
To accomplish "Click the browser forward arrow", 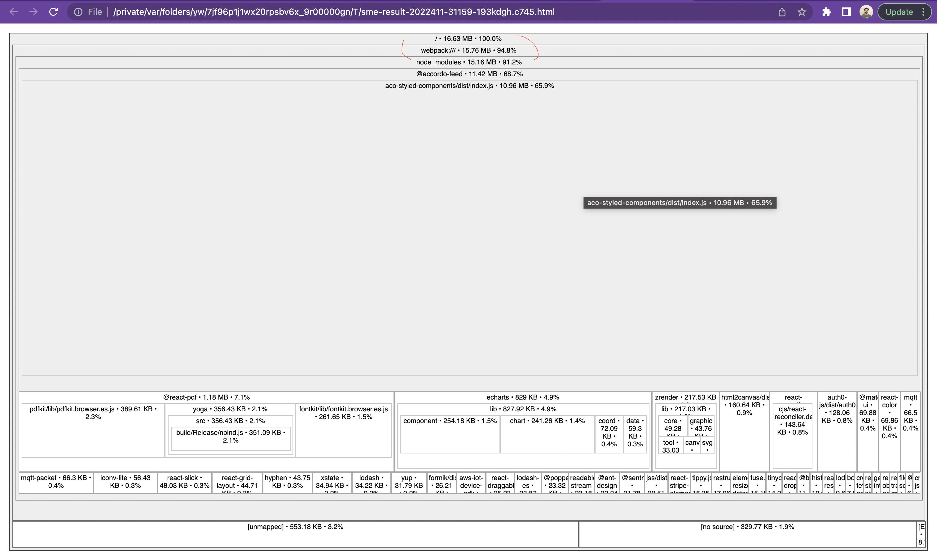I will pyautogui.click(x=33, y=12).
